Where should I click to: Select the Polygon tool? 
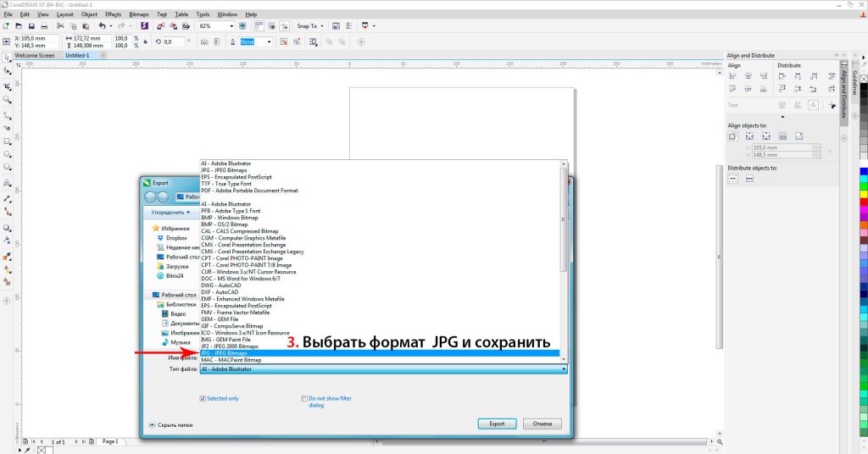(x=7, y=168)
